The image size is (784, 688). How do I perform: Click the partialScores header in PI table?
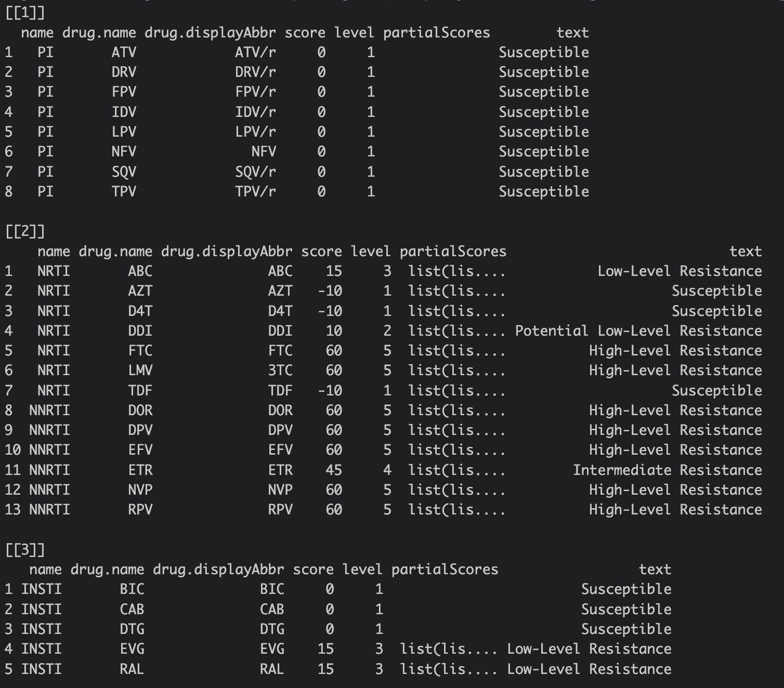pos(436,33)
